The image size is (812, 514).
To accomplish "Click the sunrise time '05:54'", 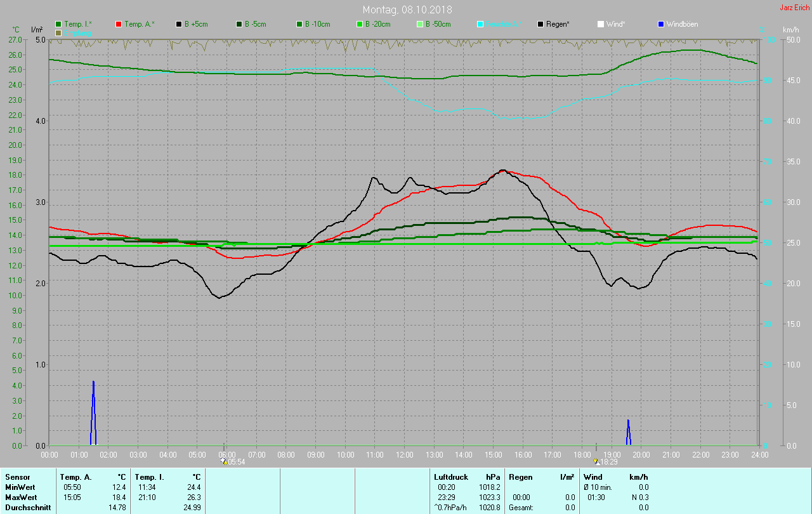I will click(236, 462).
